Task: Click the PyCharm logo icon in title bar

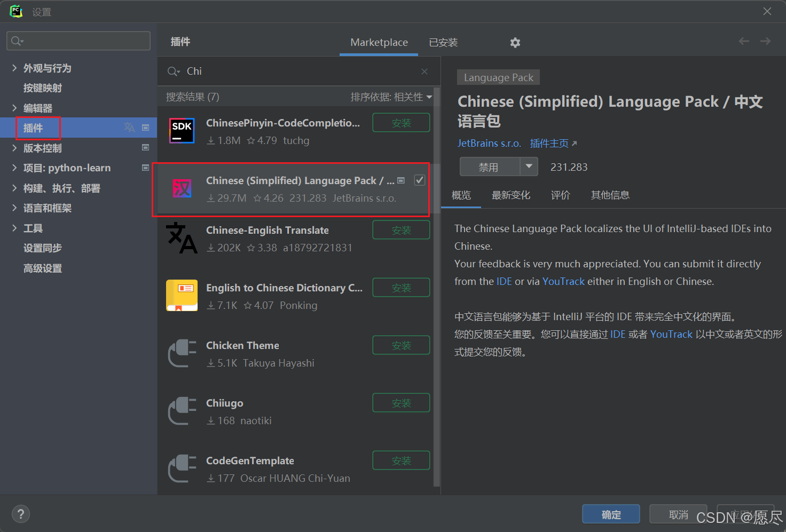Action: (16, 11)
